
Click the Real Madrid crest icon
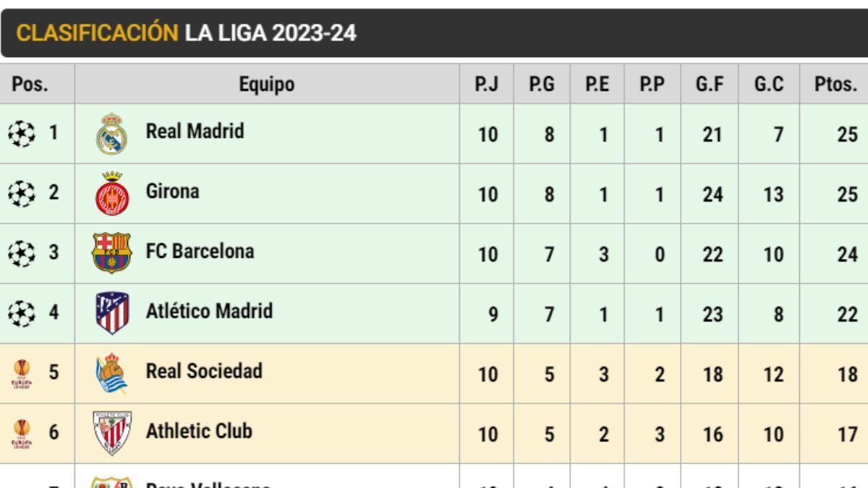111,134
